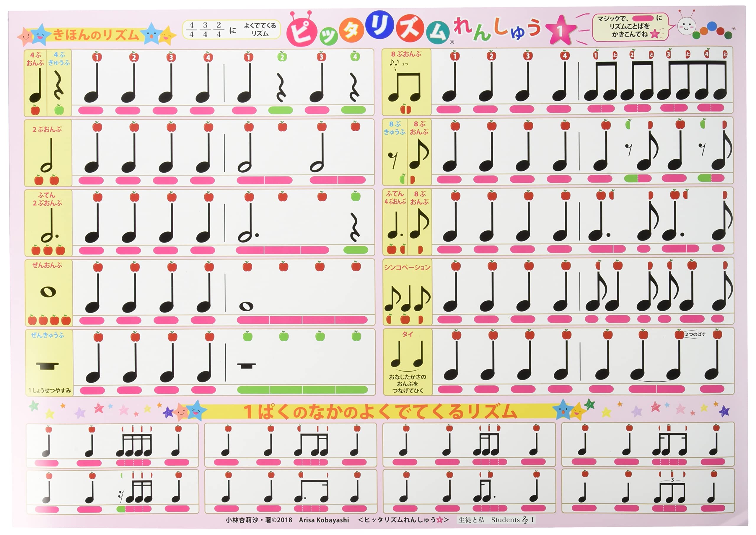Click the 4/4 time signature at top
Image resolution: width=756 pixels, height=535 pixels.
point(191,30)
